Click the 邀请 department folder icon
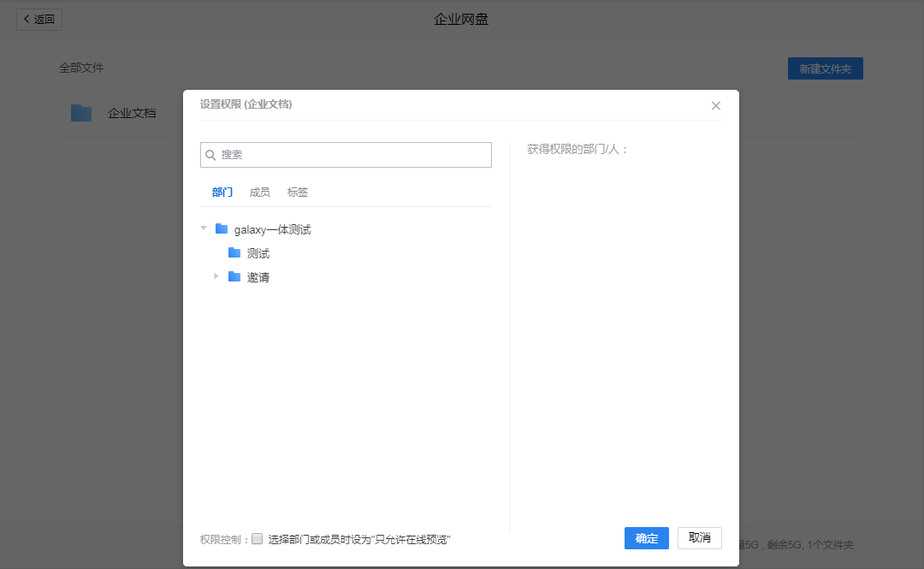 coord(234,277)
